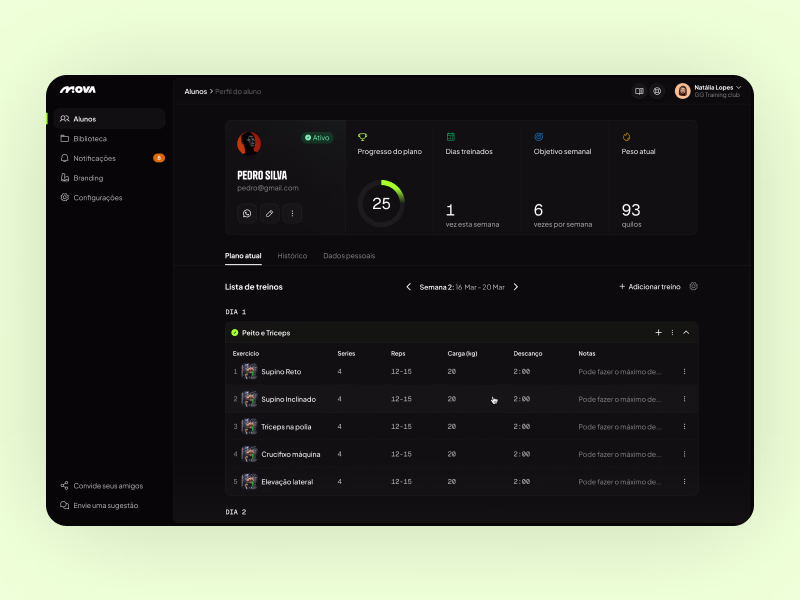Open options menu for Tríceps na polia row
800x600 pixels.
click(684, 427)
